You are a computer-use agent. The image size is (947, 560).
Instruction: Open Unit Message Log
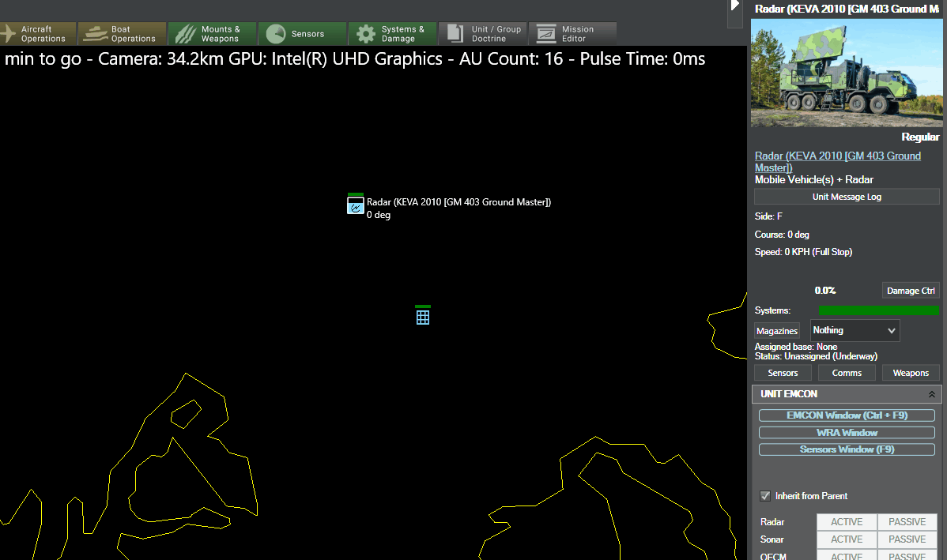click(x=847, y=197)
